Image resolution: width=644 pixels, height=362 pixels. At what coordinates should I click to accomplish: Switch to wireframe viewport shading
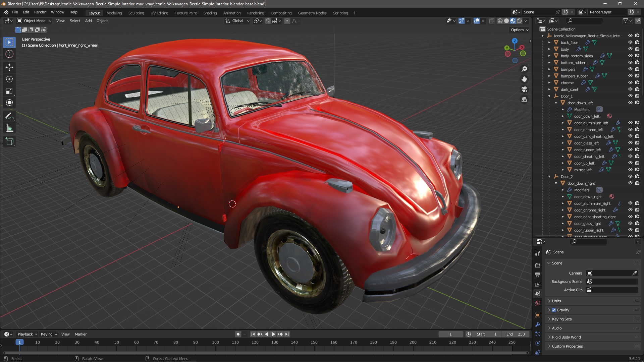(500, 21)
